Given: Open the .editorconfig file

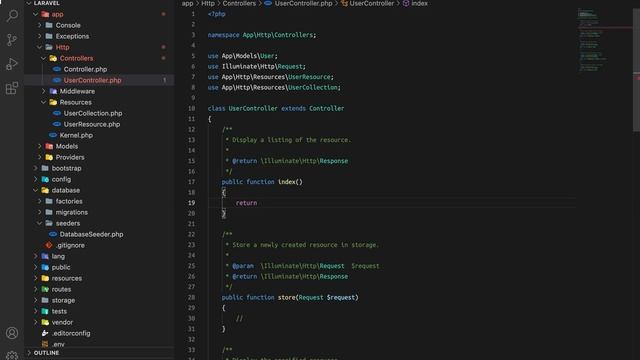Looking at the screenshot, I should (x=71, y=333).
